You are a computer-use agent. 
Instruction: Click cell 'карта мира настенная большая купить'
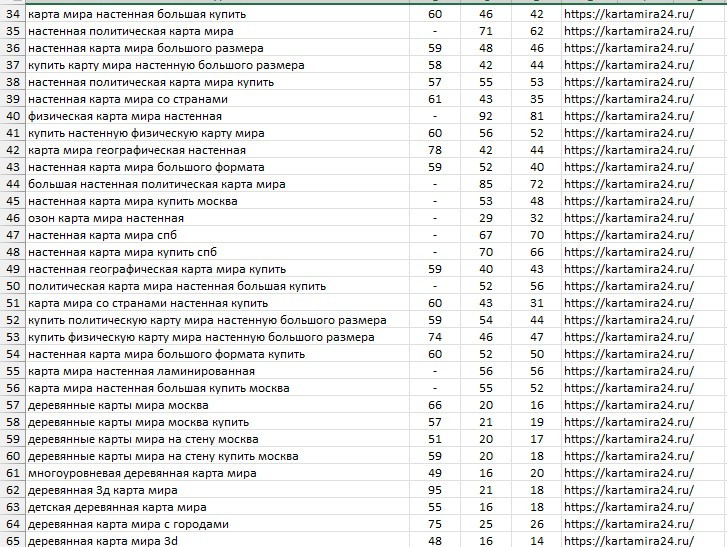pyautogui.click(x=217, y=14)
